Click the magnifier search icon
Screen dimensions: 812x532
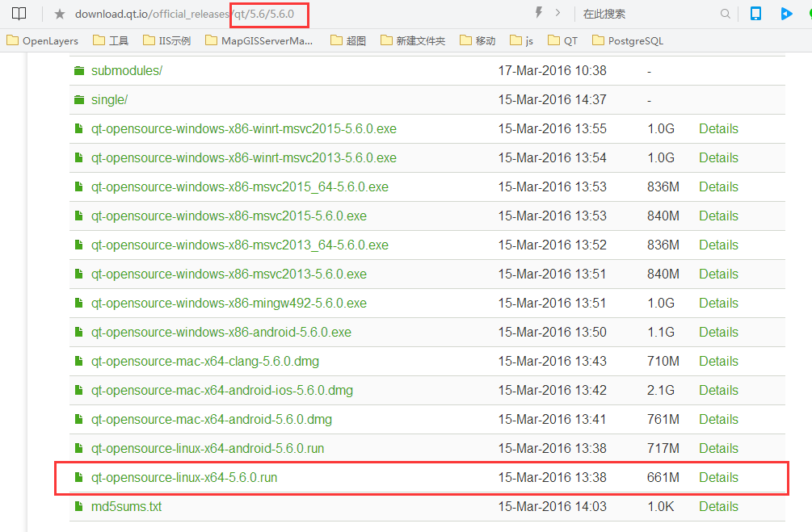(725, 14)
